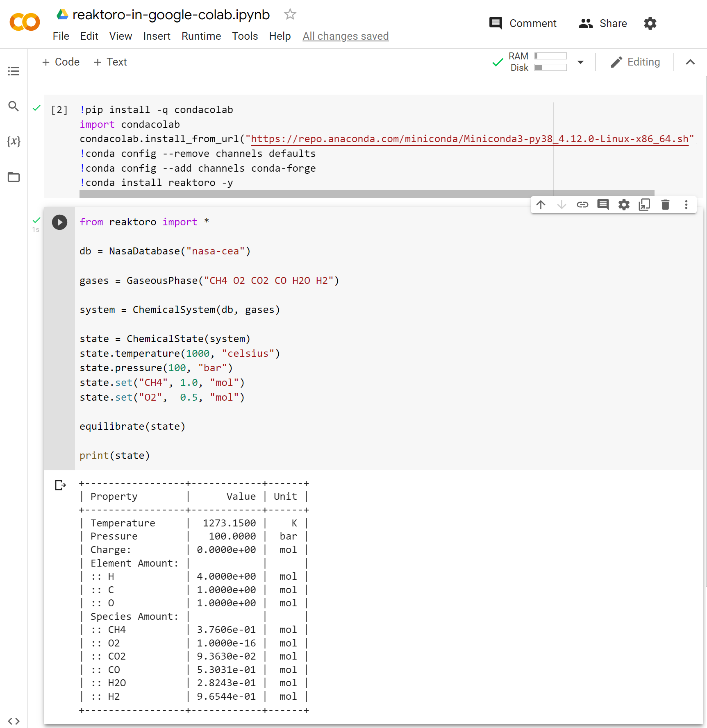The width and height of the screenshot is (707, 728).
Task: Move the selected cell down
Action: point(562,204)
